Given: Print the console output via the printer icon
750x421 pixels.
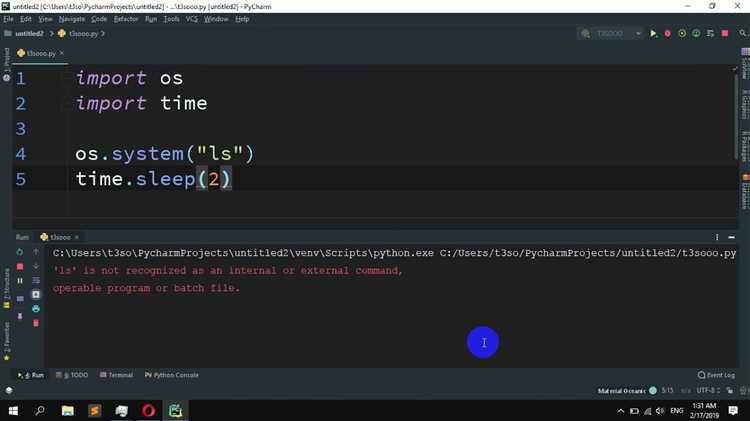Looking at the screenshot, I should point(36,309).
